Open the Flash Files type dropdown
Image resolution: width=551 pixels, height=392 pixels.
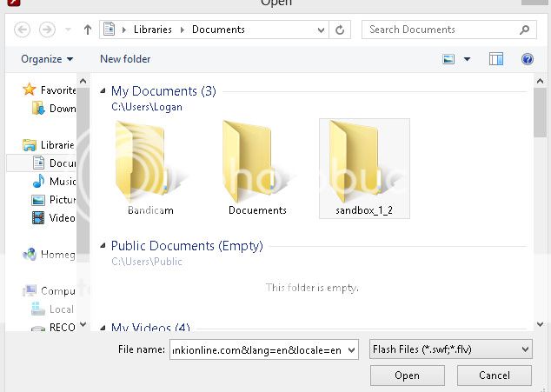449,349
